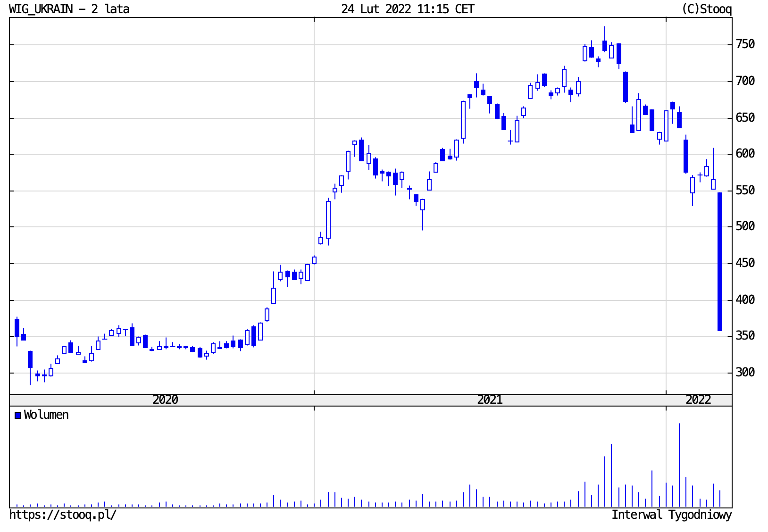Click the 550 price axis value
The image size is (768, 532).
point(745,191)
